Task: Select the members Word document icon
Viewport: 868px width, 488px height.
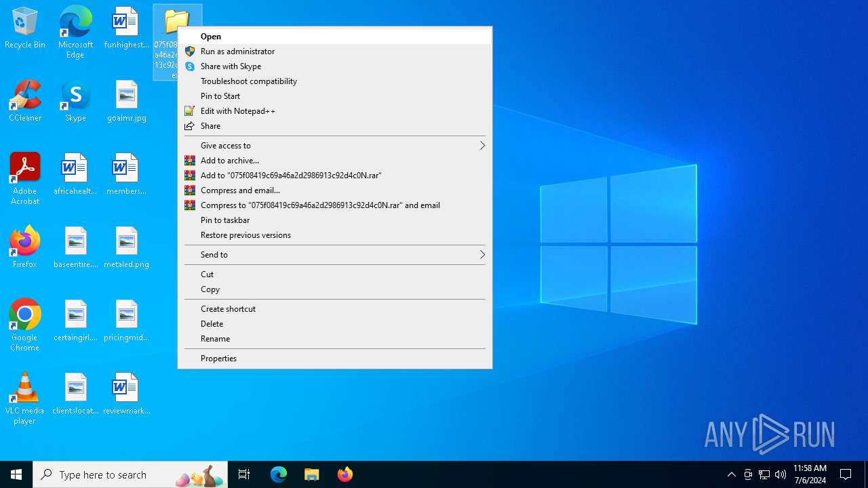Action: point(126,175)
